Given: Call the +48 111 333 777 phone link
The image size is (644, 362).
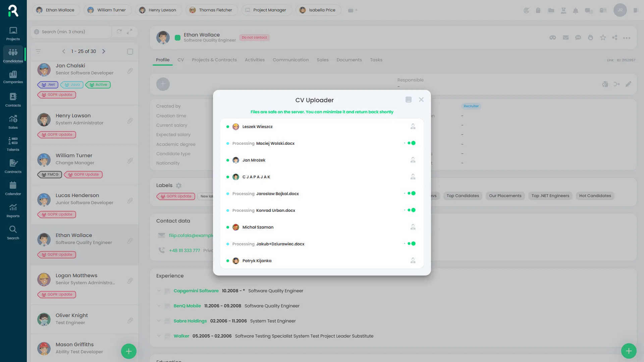Looking at the screenshot, I should (x=184, y=250).
